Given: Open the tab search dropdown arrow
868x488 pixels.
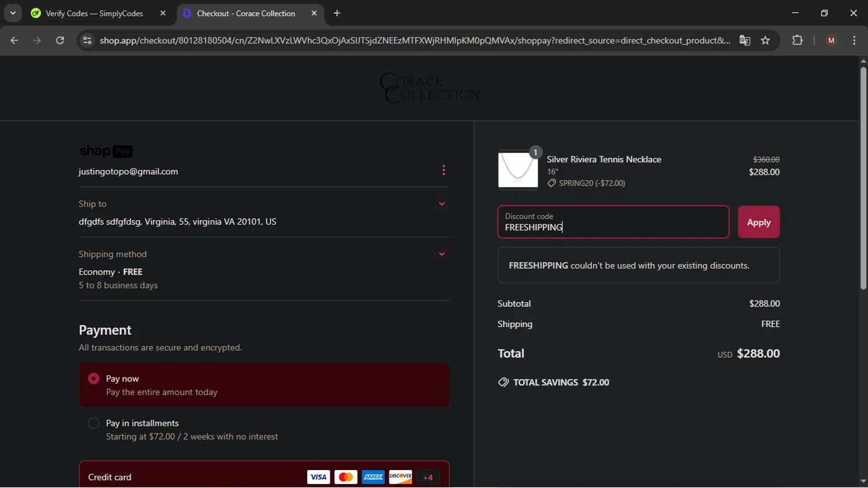Looking at the screenshot, I should 13,13.
